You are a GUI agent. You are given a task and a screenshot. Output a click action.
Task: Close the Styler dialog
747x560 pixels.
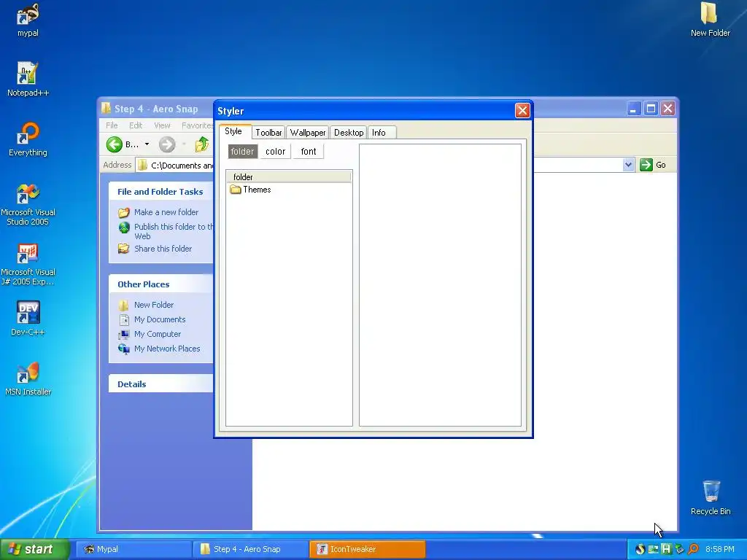tap(522, 111)
